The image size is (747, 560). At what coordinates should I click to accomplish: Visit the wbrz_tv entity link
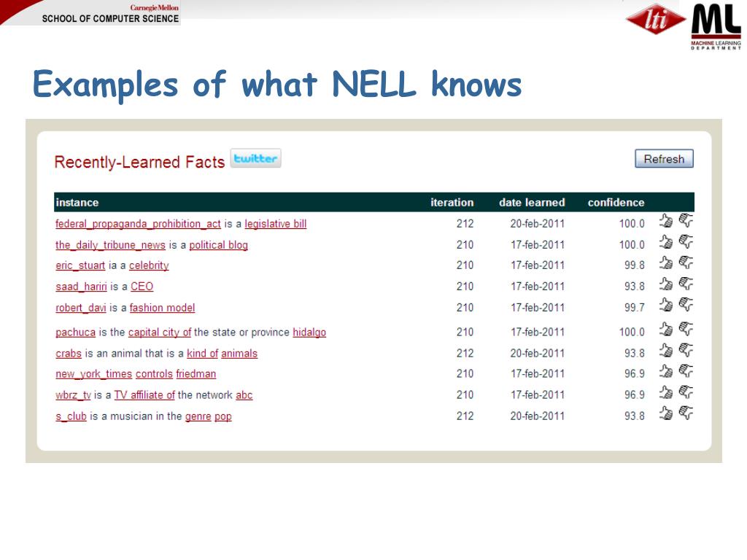coord(73,394)
